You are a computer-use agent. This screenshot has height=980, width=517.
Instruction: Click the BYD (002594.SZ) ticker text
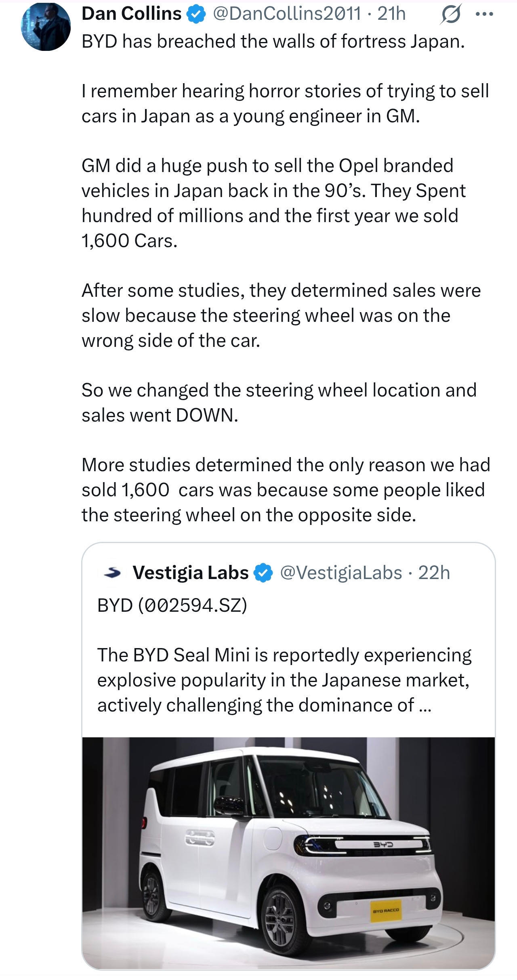[172, 605]
